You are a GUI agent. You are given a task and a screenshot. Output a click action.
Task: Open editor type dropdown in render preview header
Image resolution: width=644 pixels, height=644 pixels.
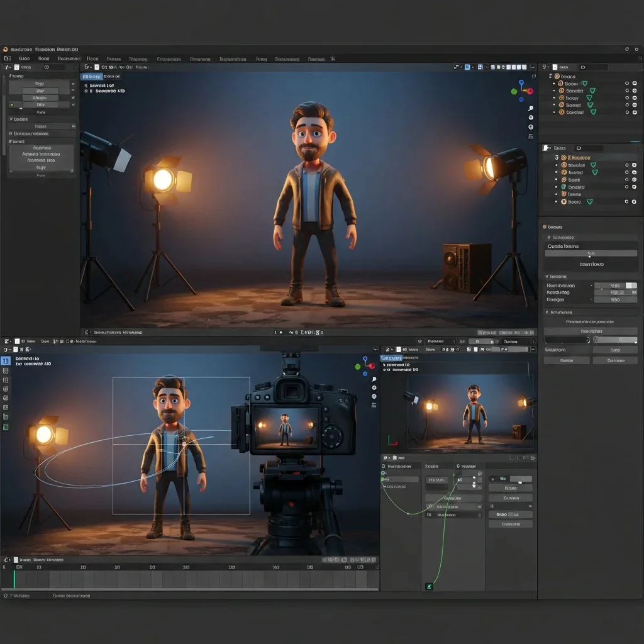[x=388, y=350]
